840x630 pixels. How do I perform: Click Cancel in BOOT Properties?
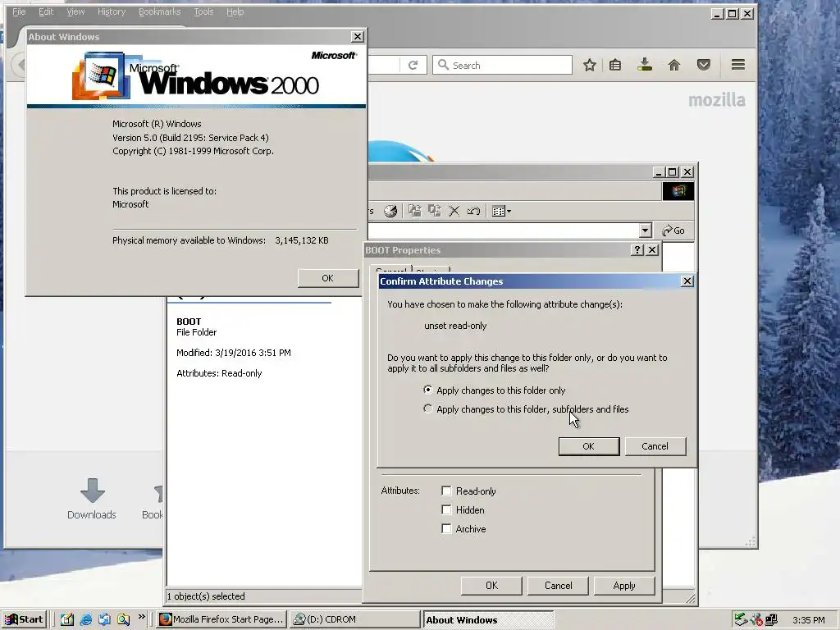pyautogui.click(x=558, y=586)
